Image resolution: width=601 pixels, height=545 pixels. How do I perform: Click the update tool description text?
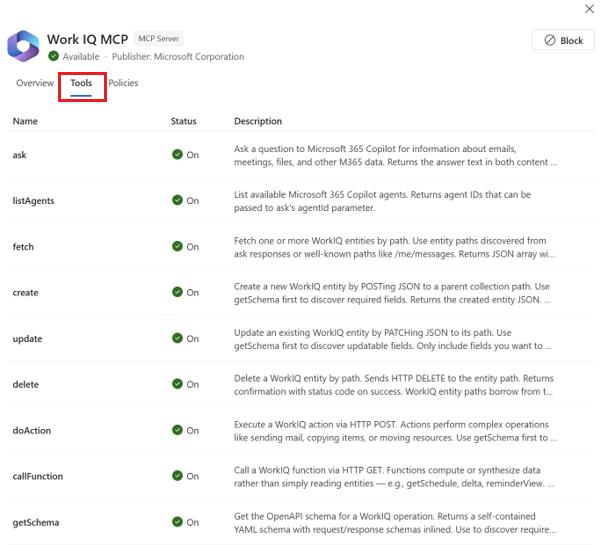pos(393,339)
